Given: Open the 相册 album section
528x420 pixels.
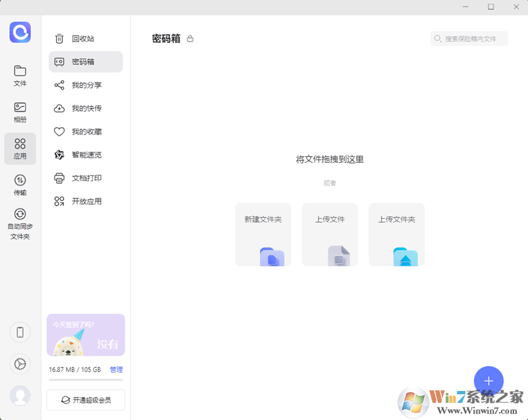Looking at the screenshot, I should (20, 112).
